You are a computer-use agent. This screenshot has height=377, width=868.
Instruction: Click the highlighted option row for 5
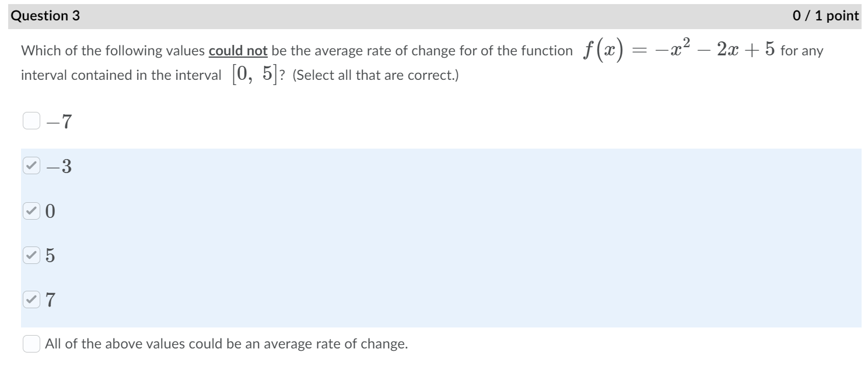tap(233, 255)
